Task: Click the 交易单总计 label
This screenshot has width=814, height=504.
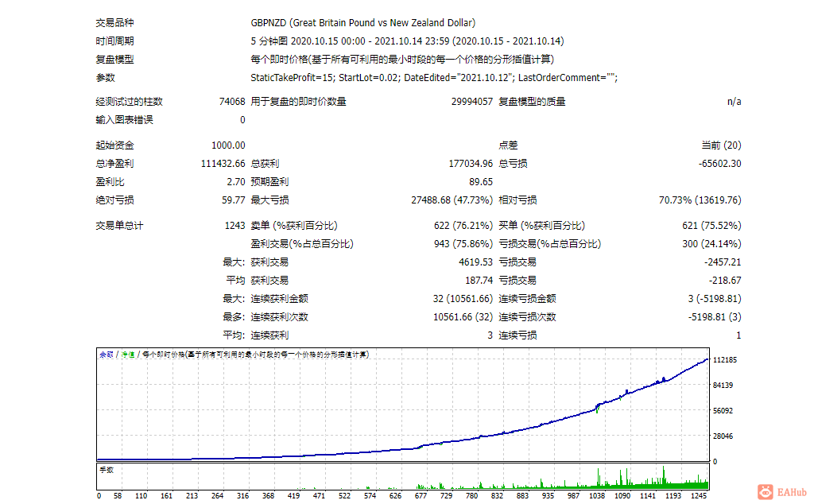Action: pyautogui.click(x=119, y=226)
